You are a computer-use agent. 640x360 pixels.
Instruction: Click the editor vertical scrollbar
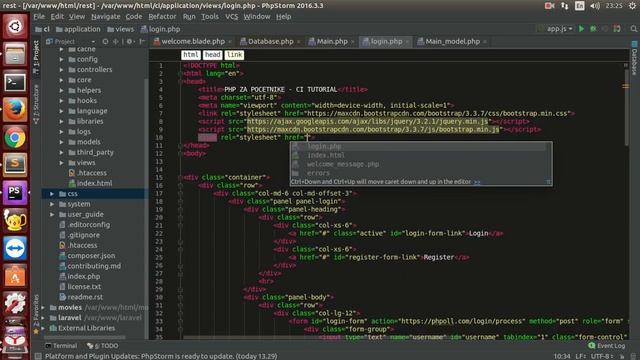[x=626, y=106]
